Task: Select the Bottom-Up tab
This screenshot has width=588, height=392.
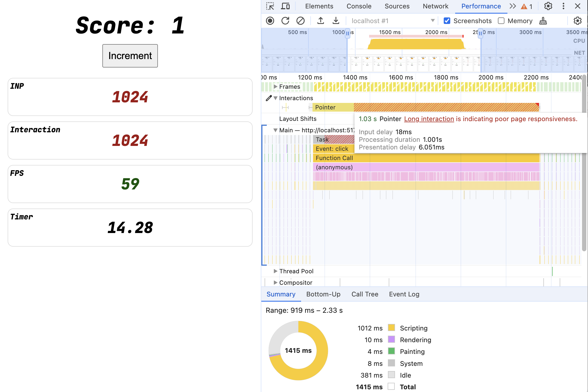Action: click(323, 293)
